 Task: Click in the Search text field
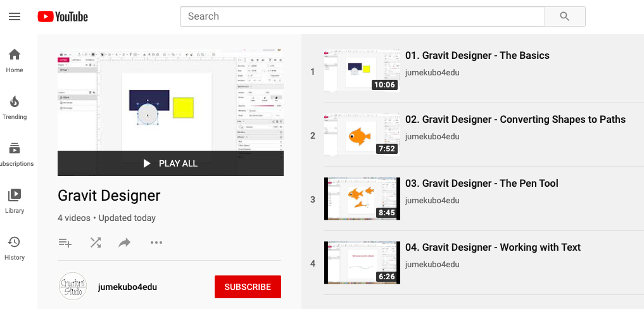pyautogui.click(x=362, y=16)
